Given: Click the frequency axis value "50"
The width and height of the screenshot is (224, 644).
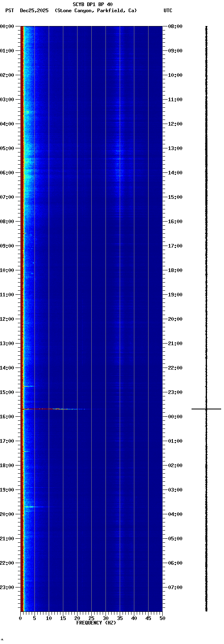Looking at the screenshot, I should tap(162, 618).
